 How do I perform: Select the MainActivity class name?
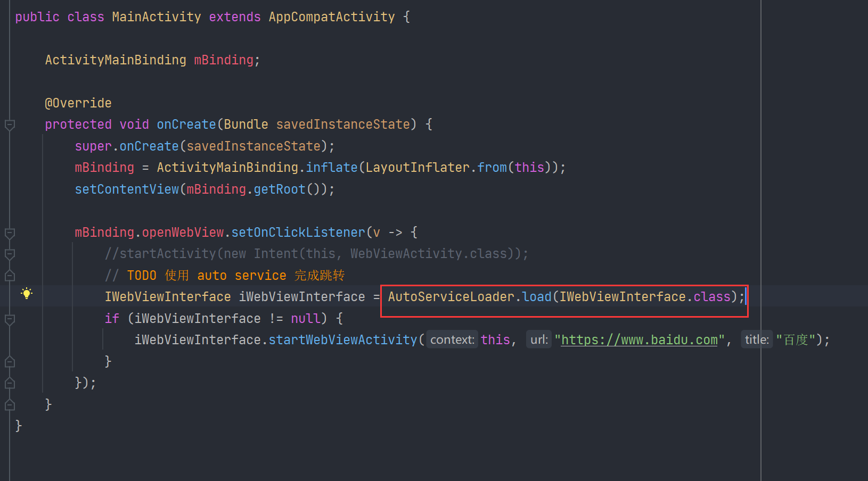[156, 16]
